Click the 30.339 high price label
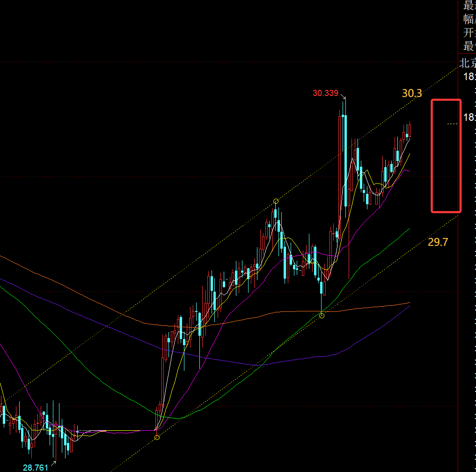 (325, 93)
